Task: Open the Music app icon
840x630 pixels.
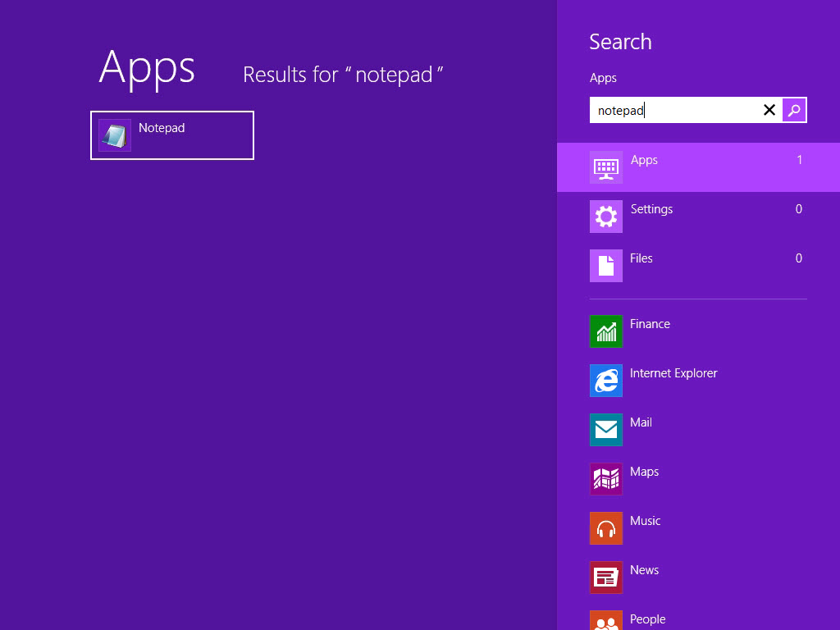Action: (x=605, y=528)
